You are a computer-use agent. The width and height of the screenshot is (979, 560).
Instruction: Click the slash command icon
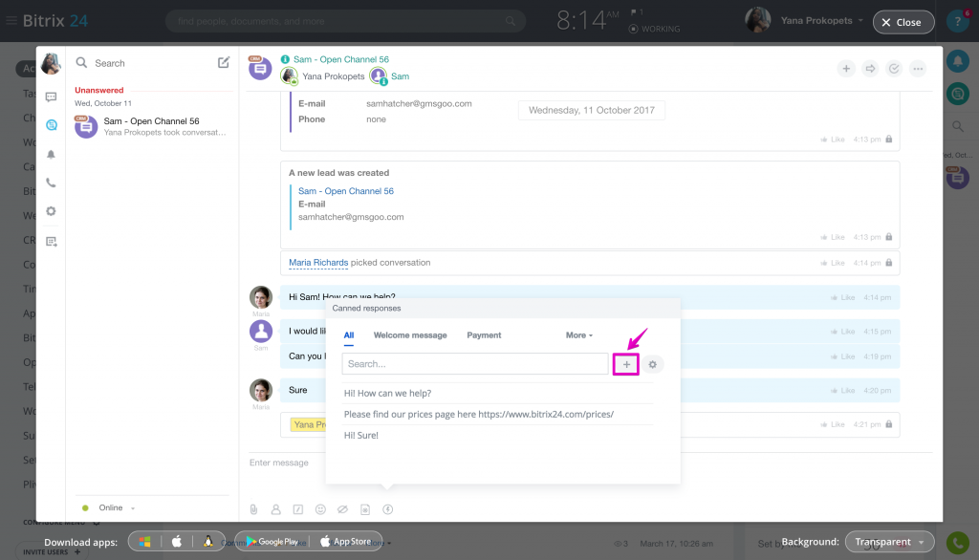click(x=298, y=509)
